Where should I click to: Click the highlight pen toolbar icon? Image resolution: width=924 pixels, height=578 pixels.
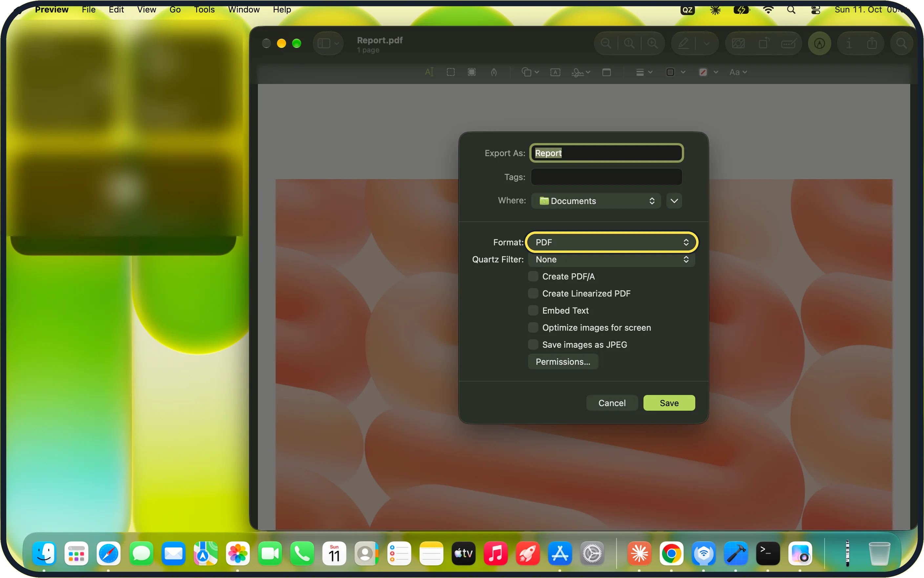(x=684, y=43)
